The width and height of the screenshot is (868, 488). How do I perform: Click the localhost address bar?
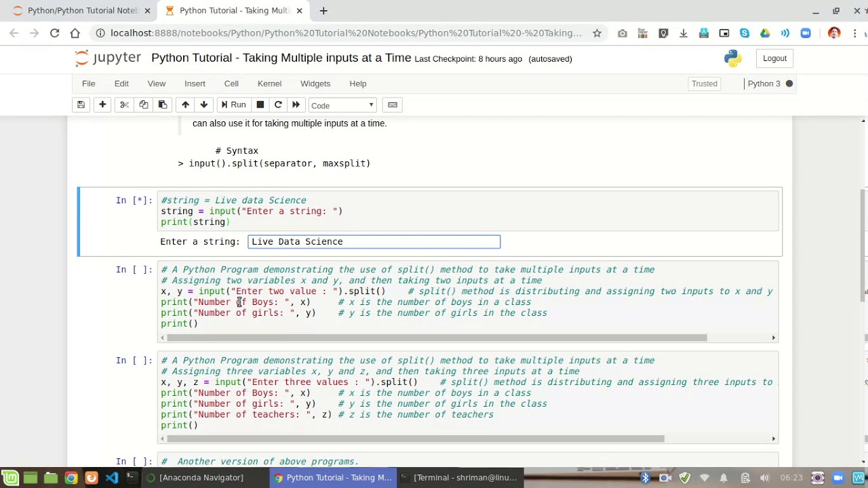point(346,33)
